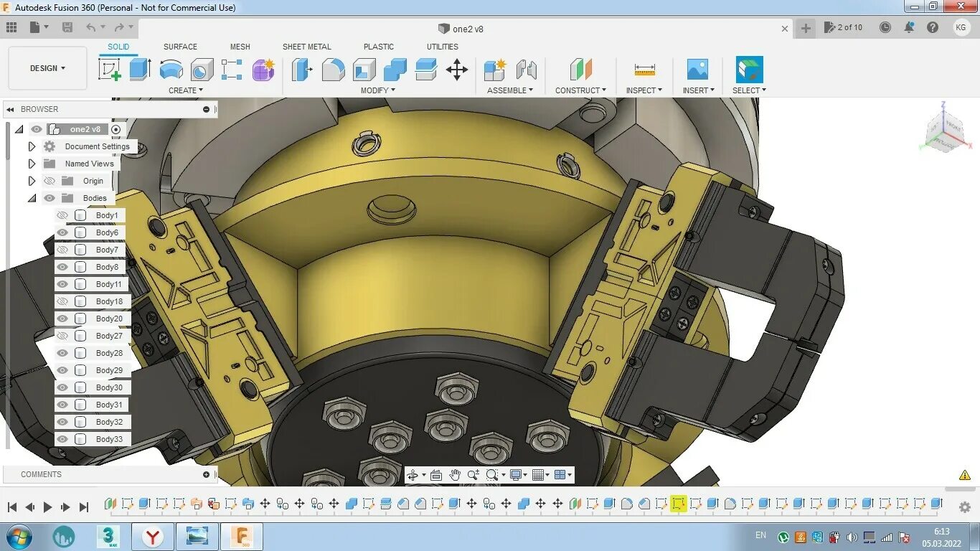
Task: Open the SHEET METAL tab
Action: click(307, 47)
